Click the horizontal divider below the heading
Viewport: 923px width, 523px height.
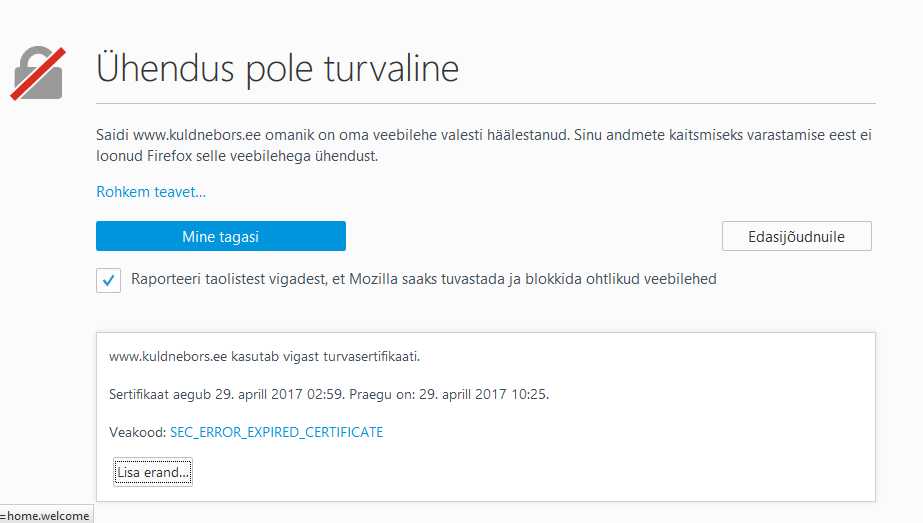coord(486,103)
